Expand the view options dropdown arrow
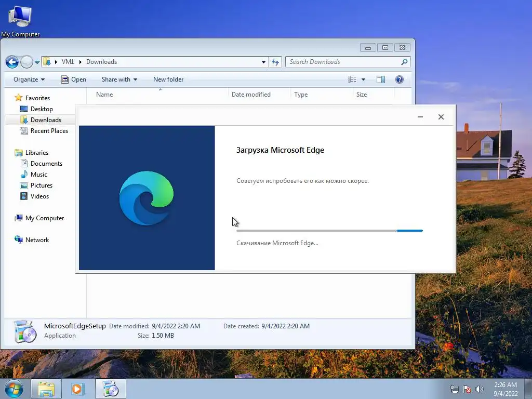The image size is (532, 399). coord(363,79)
